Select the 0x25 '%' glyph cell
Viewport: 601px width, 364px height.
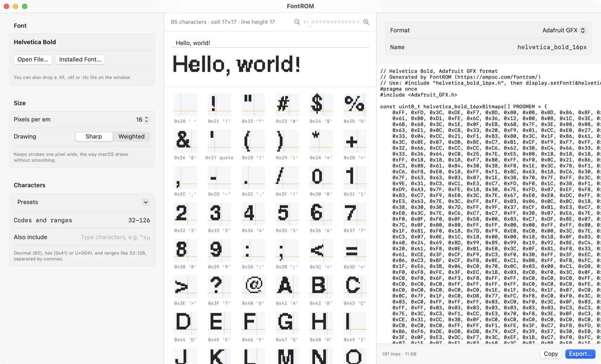coord(355,109)
